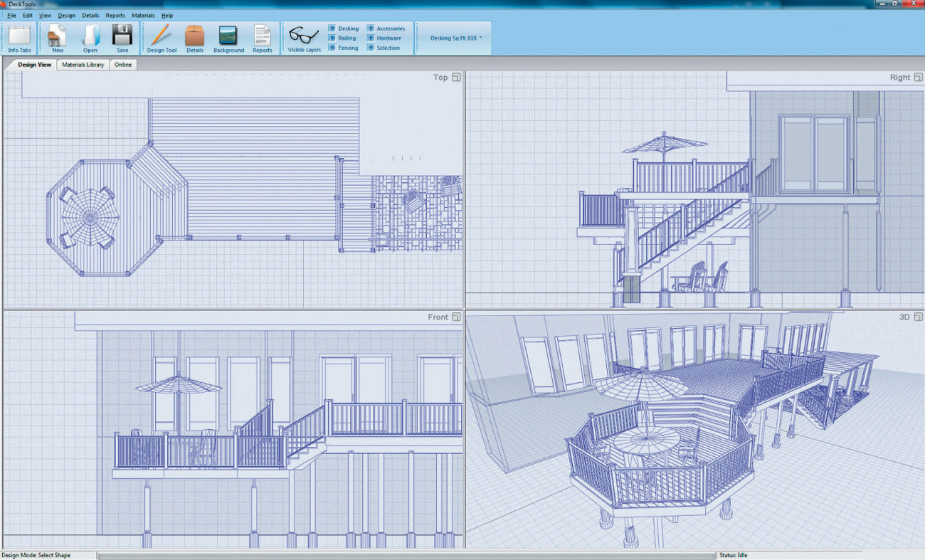Switch to the Materials Library tab
This screenshot has width=925, height=560.
pyautogui.click(x=83, y=64)
